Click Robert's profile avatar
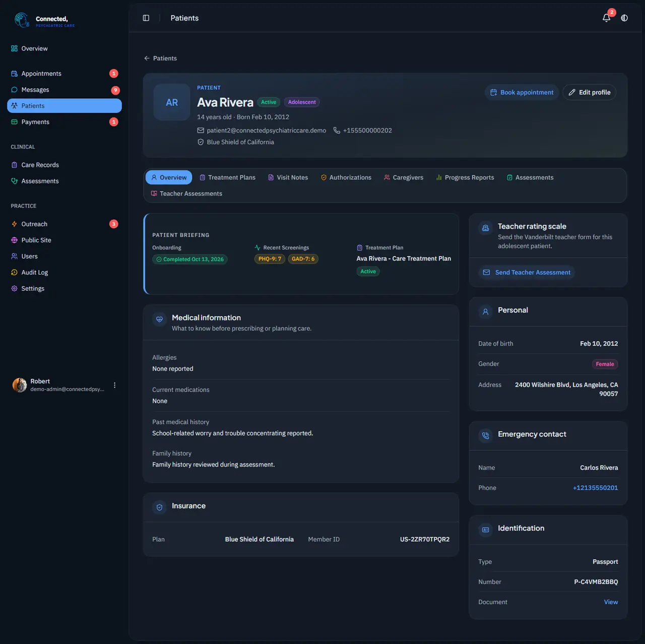Image resolution: width=645 pixels, height=644 pixels. 20,385
